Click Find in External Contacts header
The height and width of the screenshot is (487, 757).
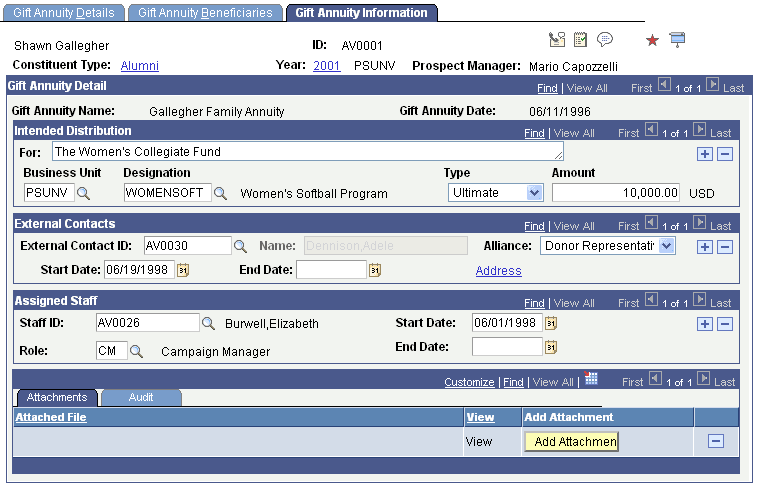(x=534, y=226)
